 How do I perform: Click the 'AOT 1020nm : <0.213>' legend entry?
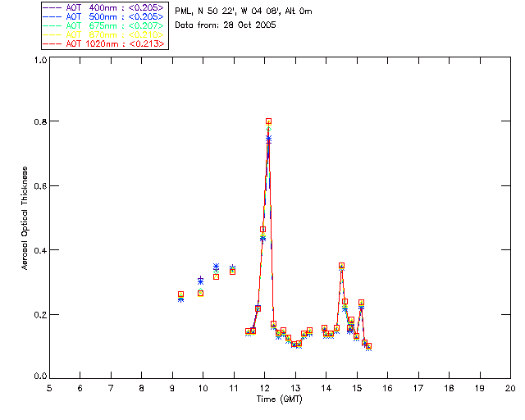(103, 43)
